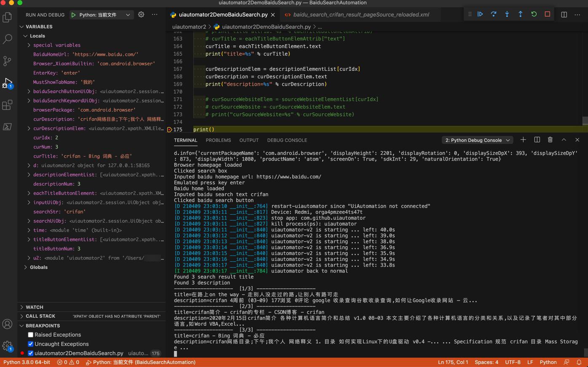This screenshot has height=367, width=588.
Task: Switch to the DEBUG CONSOLE tab
Action: pyautogui.click(x=287, y=140)
